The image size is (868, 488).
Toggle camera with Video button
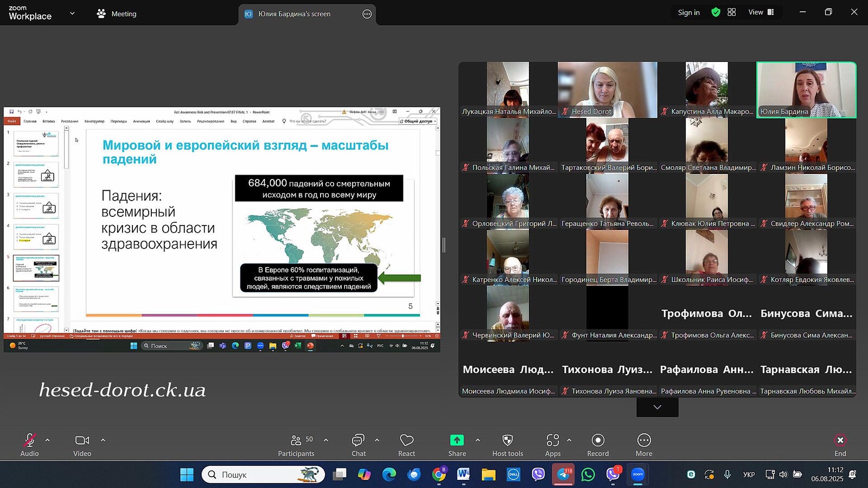[82, 445]
